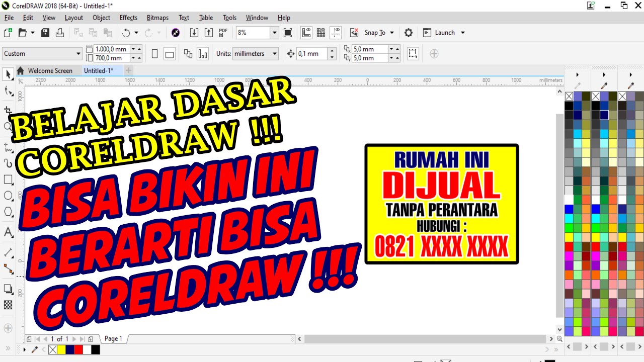Select the Transparency tool

8,305
